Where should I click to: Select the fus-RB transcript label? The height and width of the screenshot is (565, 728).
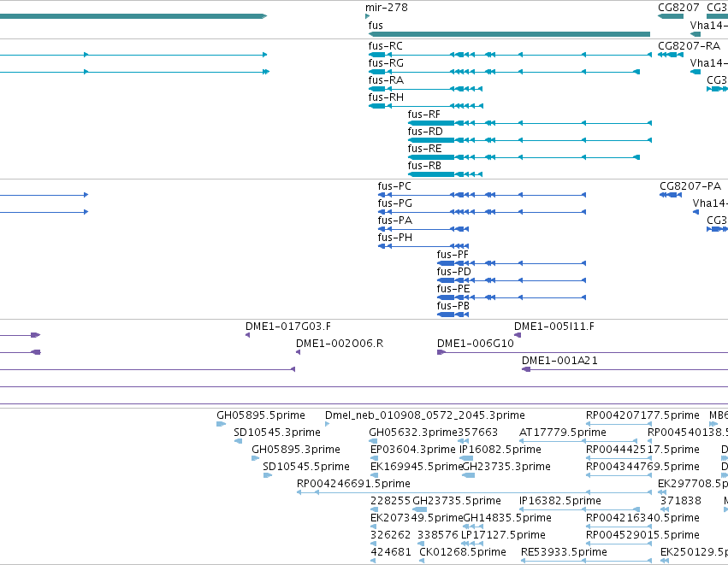[424, 166]
